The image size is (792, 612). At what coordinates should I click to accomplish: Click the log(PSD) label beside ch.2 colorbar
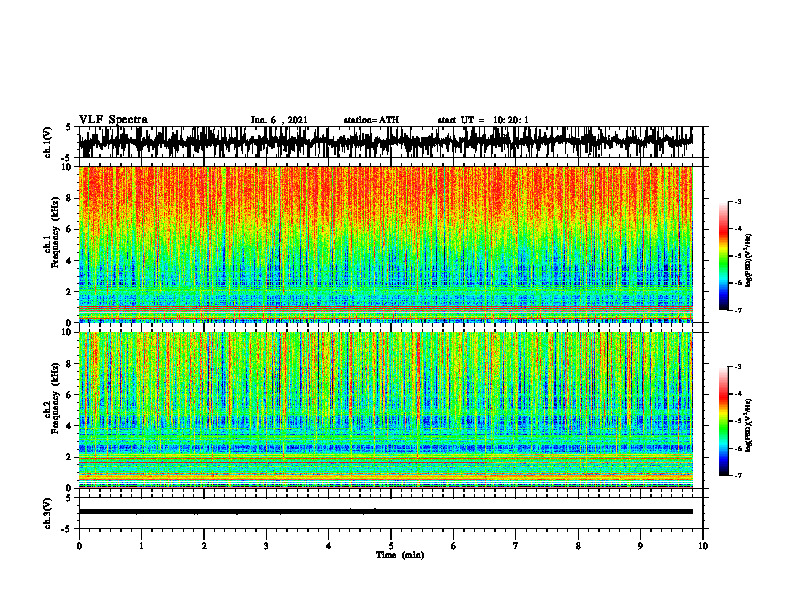pyautogui.click(x=748, y=425)
